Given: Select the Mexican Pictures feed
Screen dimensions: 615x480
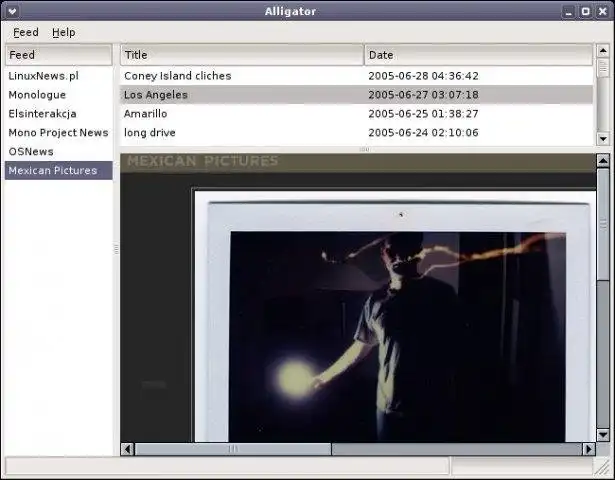Looking at the screenshot, I should 58,171.
